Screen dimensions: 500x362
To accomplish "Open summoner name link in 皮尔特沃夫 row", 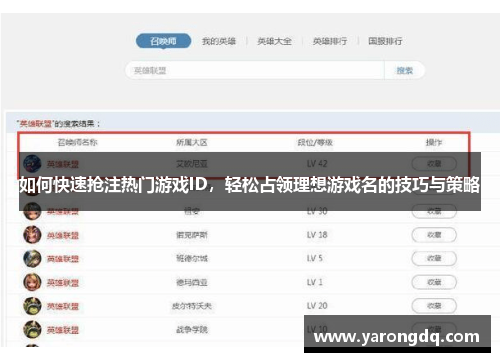I will click(63, 306).
